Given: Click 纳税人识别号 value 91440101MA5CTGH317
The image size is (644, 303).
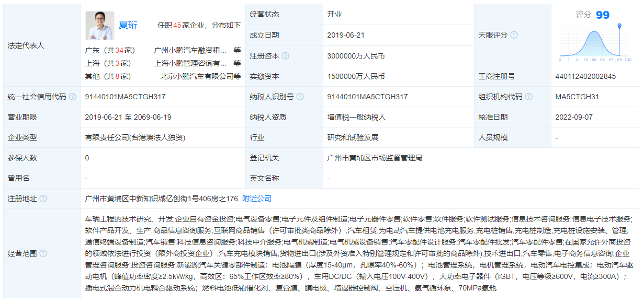Looking at the screenshot, I should click(367, 97).
